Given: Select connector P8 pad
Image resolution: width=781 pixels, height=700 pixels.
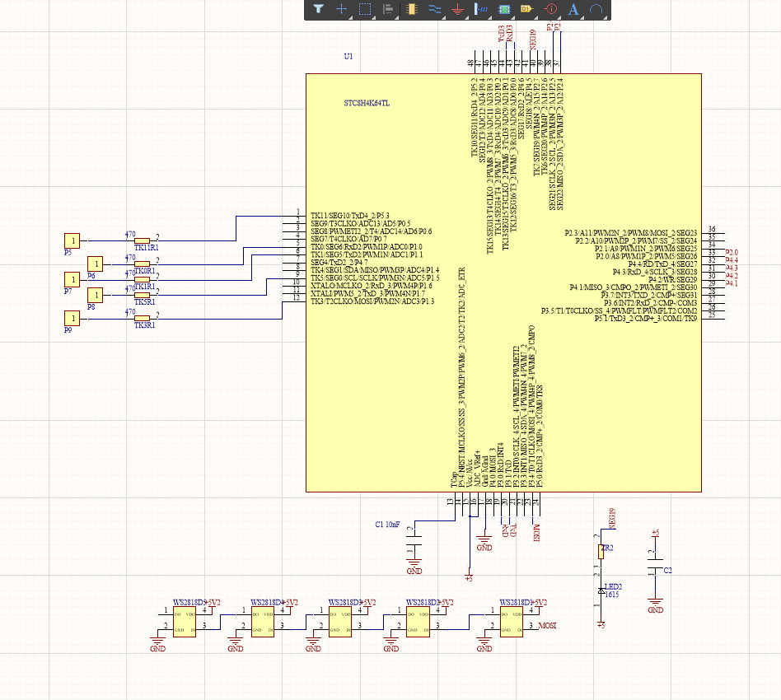Looking at the screenshot, I should pyautogui.click(x=95, y=295).
